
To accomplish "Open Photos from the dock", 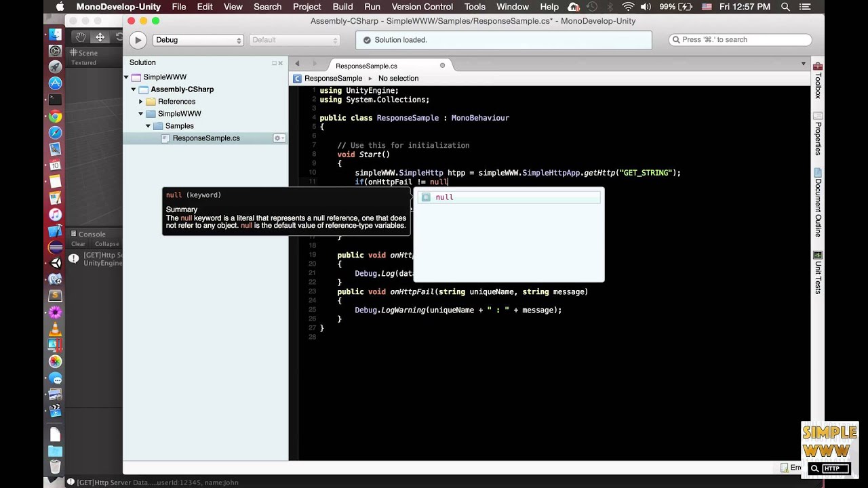I will click(x=56, y=361).
